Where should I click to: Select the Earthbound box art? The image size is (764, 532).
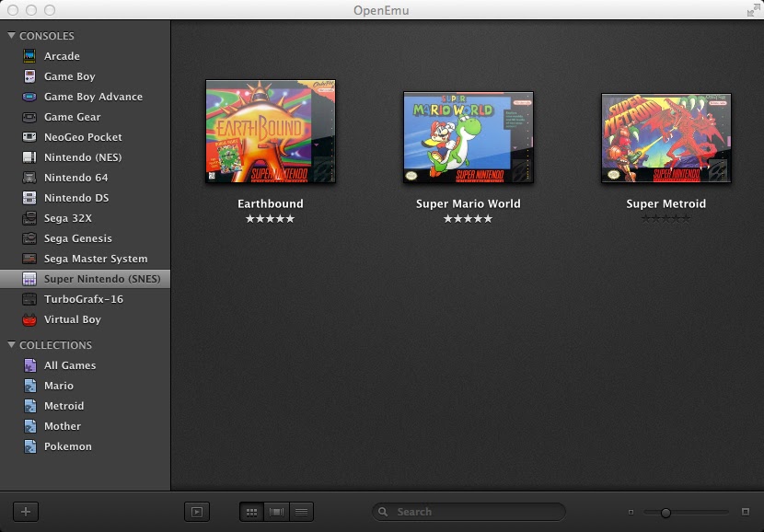point(271,131)
